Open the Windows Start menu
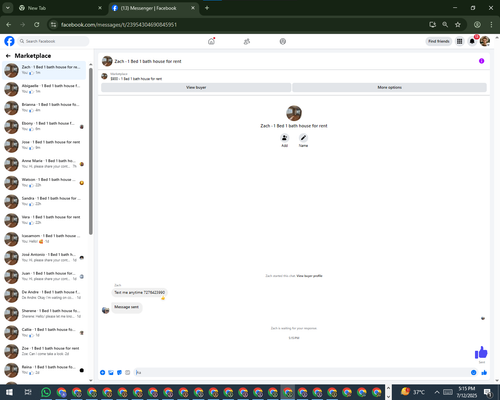Screen dimensions: 500x400 [x=9, y=392]
